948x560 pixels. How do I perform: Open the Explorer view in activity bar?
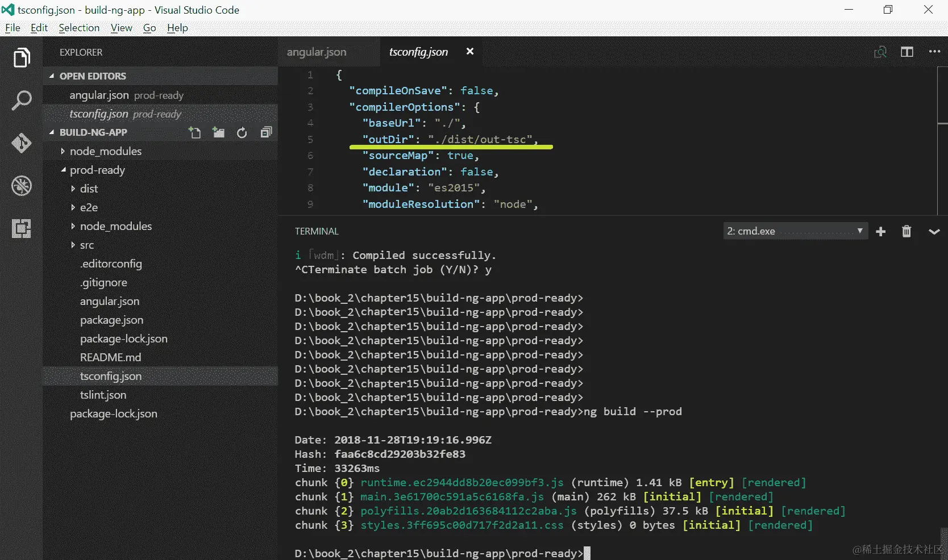coord(22,57)
